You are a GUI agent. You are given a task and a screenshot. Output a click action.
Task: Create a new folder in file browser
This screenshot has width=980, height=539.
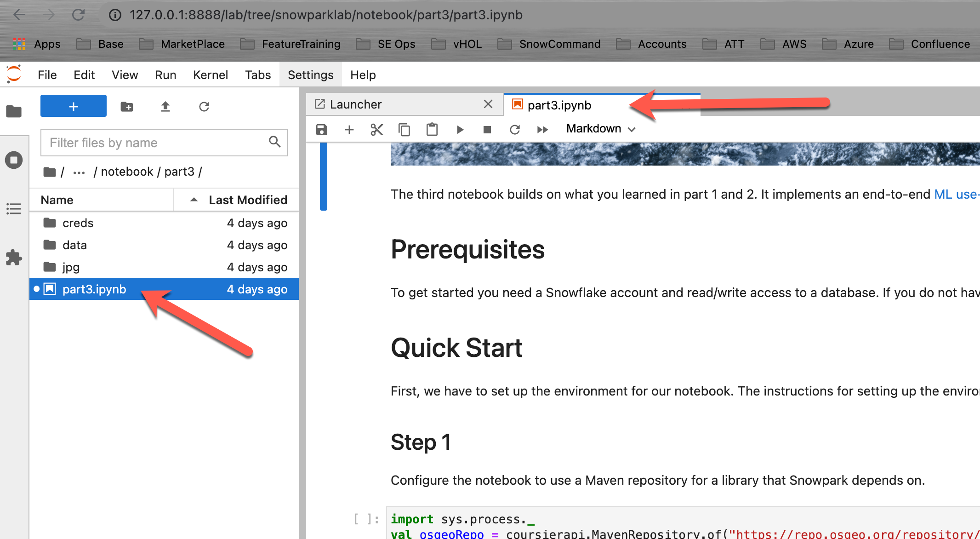pyautogui.click(x=127, y=107)
